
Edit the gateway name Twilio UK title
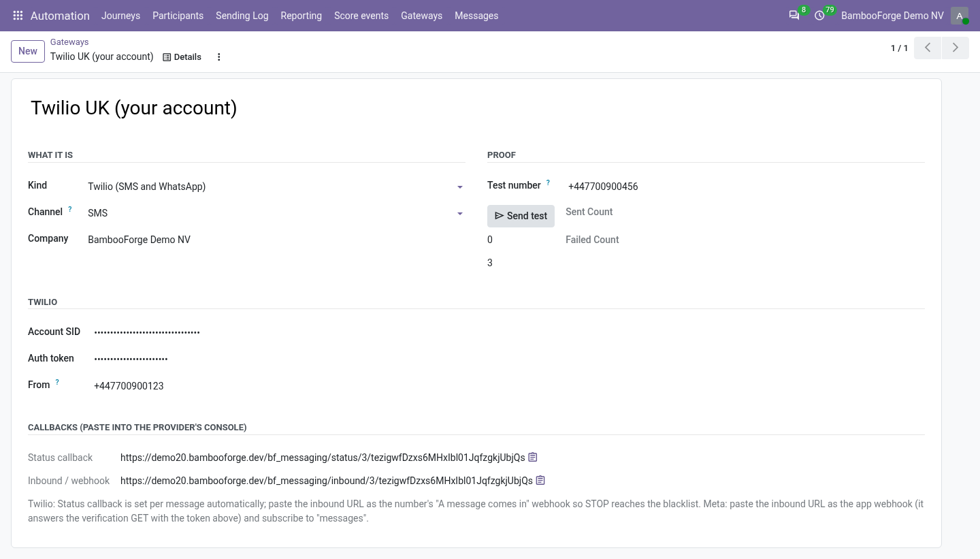click(x=476, y=108)
